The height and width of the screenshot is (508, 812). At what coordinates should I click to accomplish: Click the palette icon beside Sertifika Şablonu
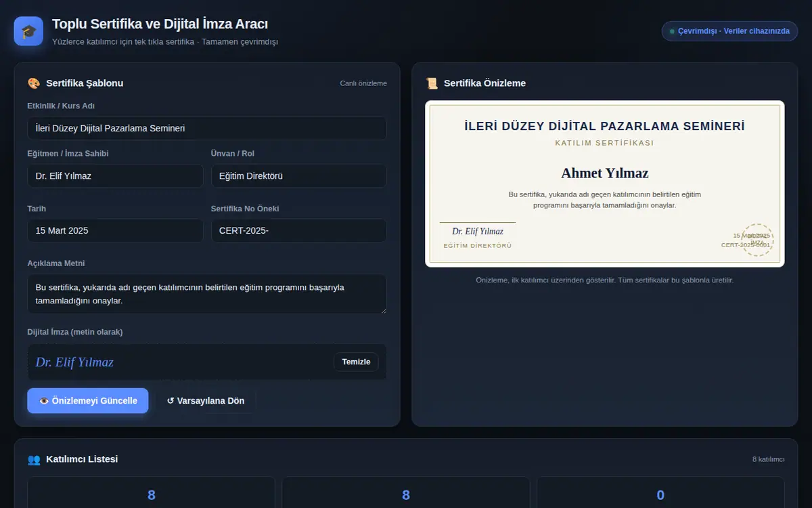click(34, 83)
